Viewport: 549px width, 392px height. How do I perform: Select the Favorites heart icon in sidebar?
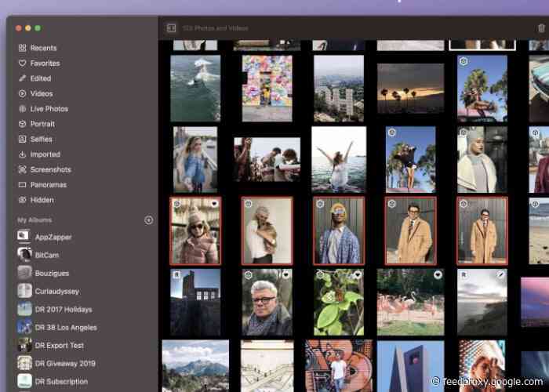pyautogui.click(x=23, y=63)
